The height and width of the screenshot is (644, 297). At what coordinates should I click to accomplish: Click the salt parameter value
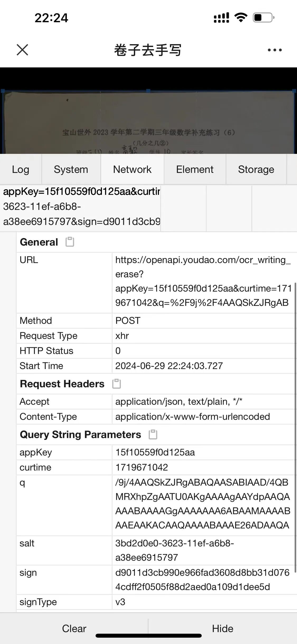tap(175, 550)
